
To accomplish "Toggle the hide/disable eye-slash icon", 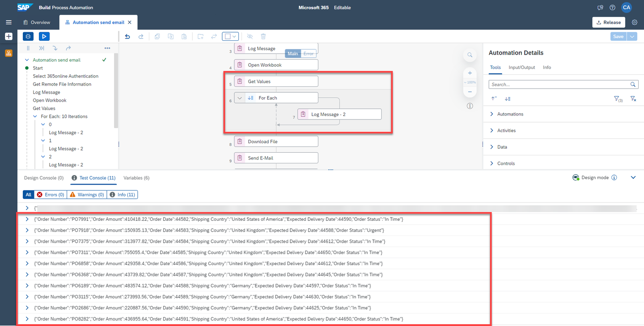I will pos(250,37).
